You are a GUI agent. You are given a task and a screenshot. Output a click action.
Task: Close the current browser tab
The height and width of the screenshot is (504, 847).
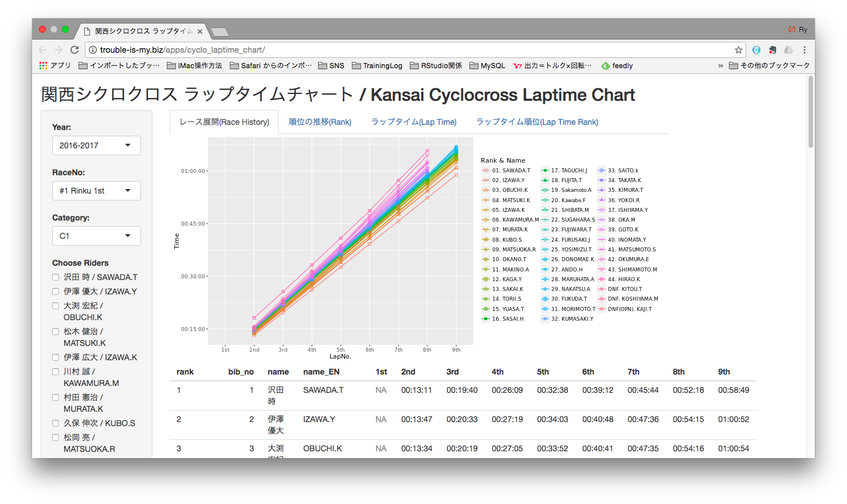click(200, 31)
